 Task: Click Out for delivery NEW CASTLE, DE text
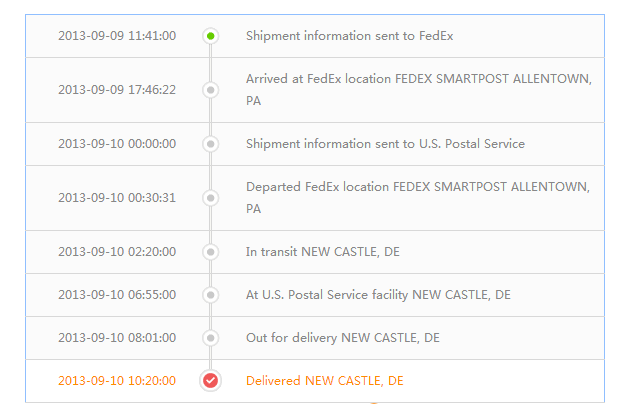(x=343, y=338)
